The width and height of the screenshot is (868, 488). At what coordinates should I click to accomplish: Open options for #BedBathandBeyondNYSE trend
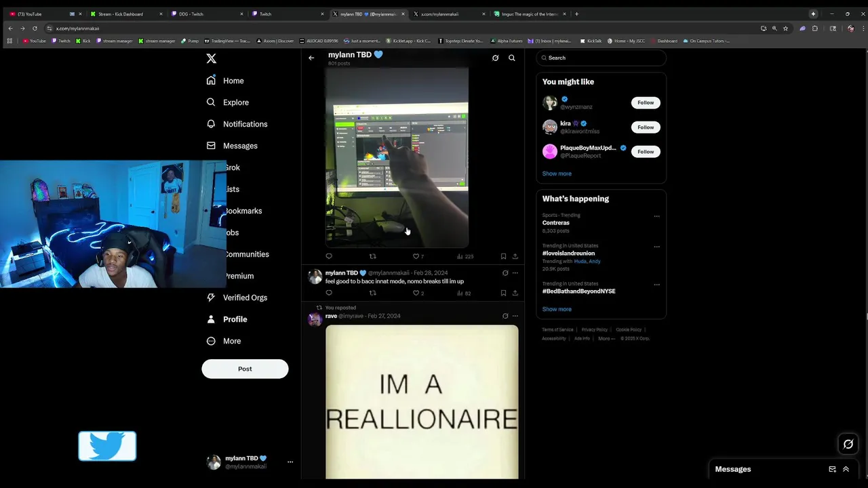tap(656, 285)
